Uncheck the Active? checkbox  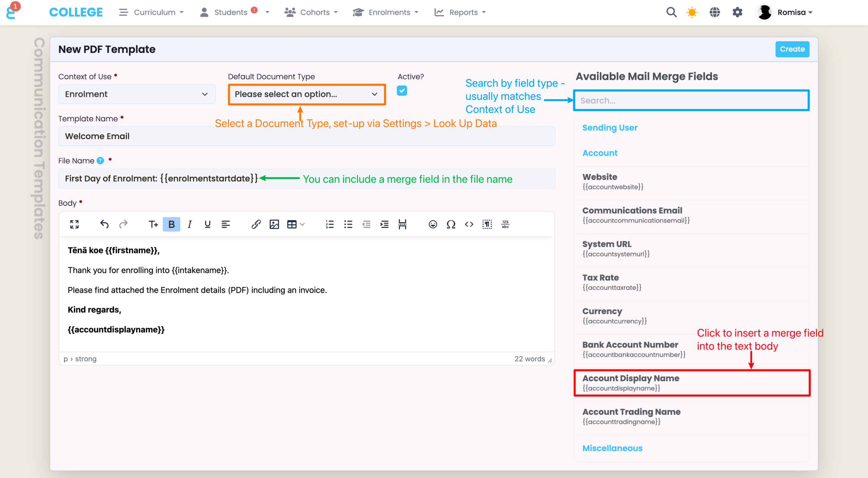click(402, 91)
